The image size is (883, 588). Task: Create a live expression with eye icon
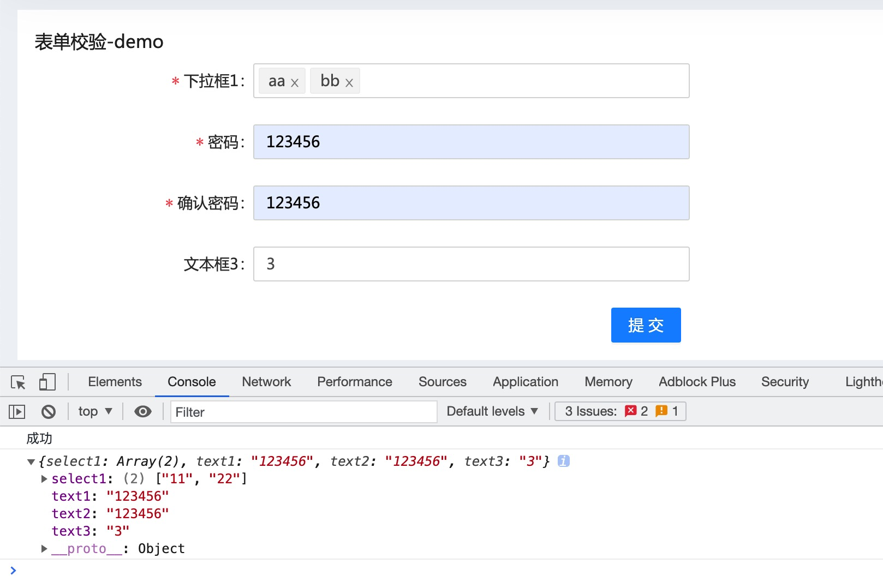point(143,411)
